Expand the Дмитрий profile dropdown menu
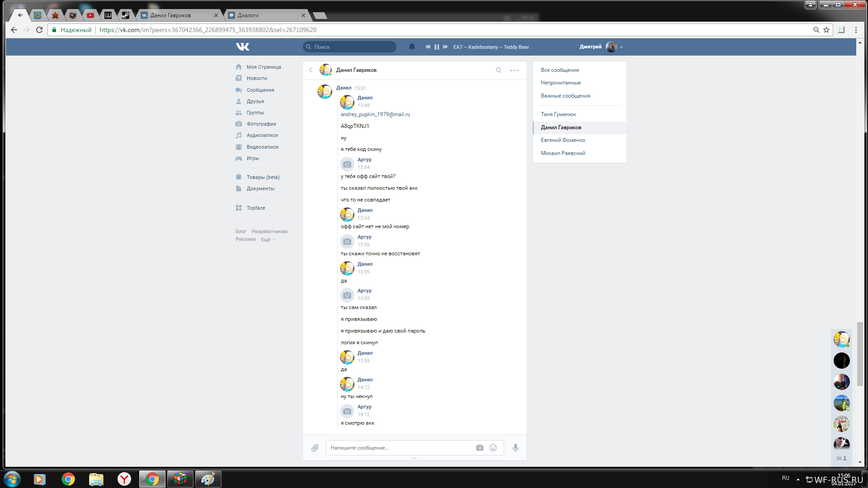Screen dimensions: 868x488 click(x=622, y=47)
